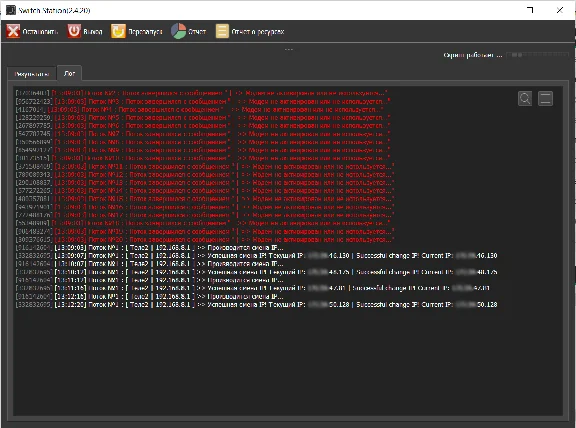This screenshot has height=428, width=576.
Task: Open the Отчет о ресурсах list icon
Action: [222, 31]
